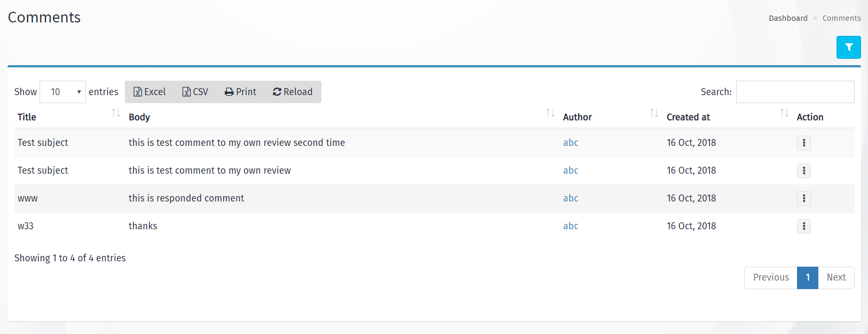Open the filter panel with the funnel icon
Image resolution: width=868 pixels, height=334 pixels.
pos(848,48)
